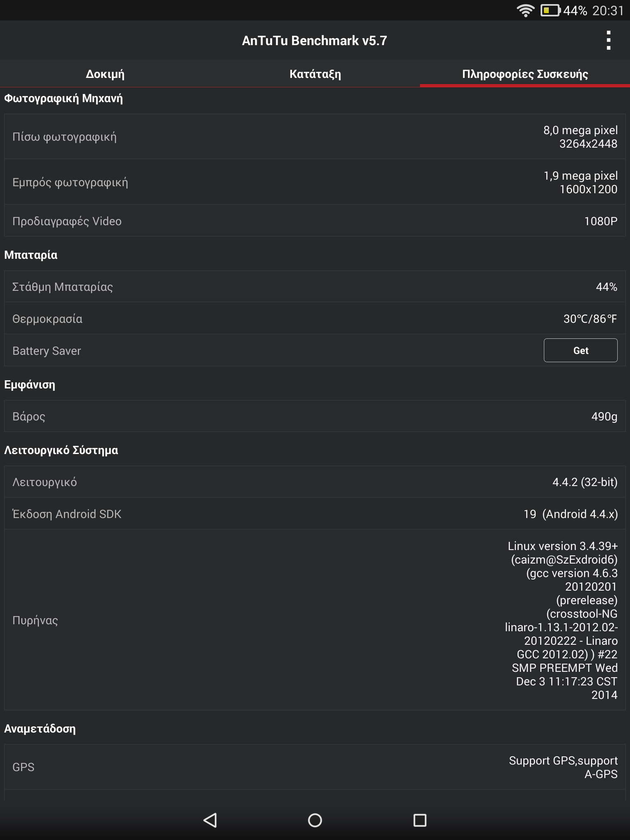Select the Εμπρός φωτογραφική row
This screenshot has width=630, height=840.
pyautogui.click(x=315, y=182)
